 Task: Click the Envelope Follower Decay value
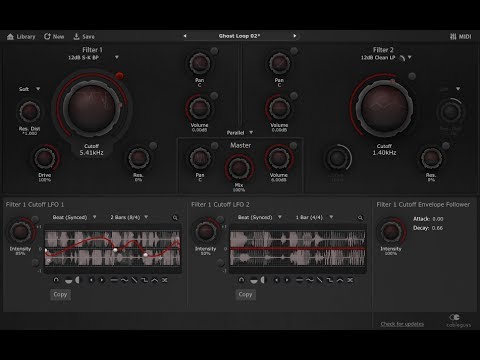point(438,228)
